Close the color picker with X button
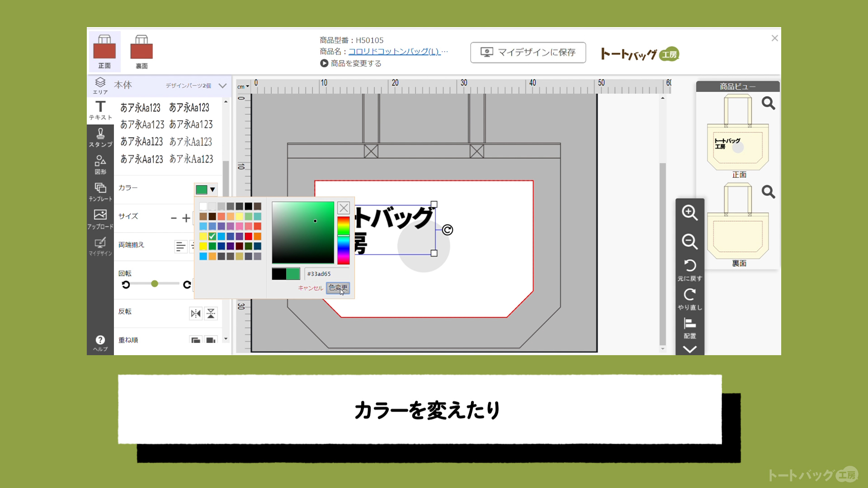 tap(344, 208)
